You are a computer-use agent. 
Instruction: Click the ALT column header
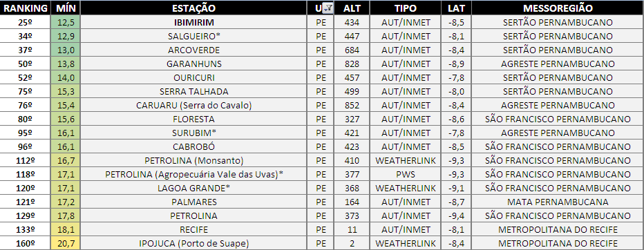pos(352,8)
